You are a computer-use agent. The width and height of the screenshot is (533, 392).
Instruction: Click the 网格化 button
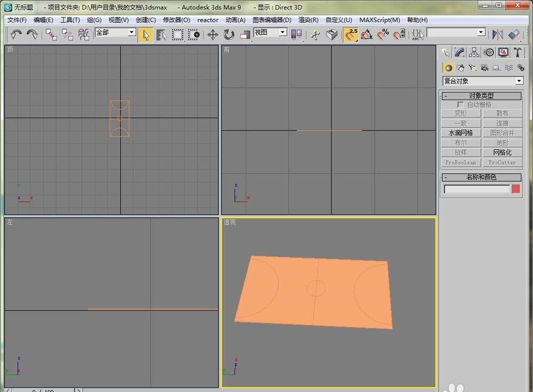tap(502, 152)
